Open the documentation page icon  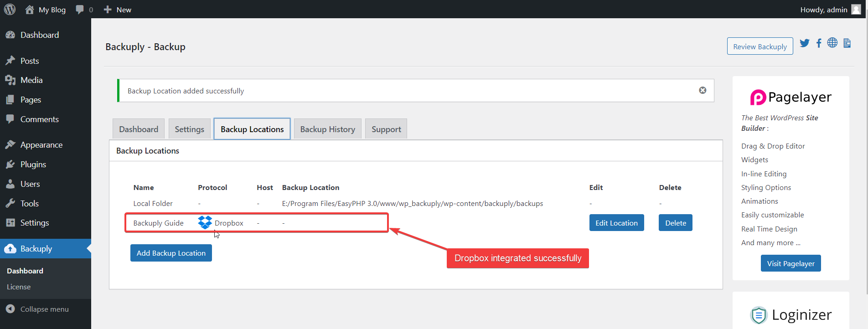(847, 43)
